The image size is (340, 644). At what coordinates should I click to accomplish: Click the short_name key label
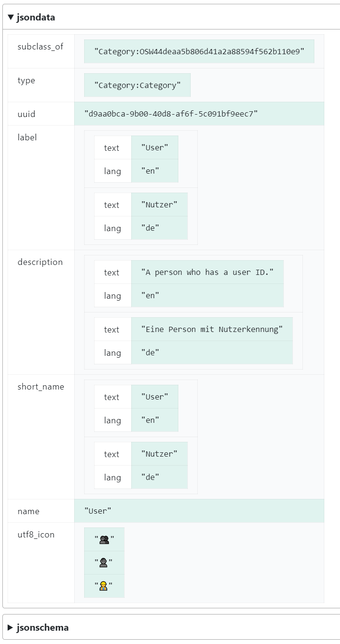point(41,387)
